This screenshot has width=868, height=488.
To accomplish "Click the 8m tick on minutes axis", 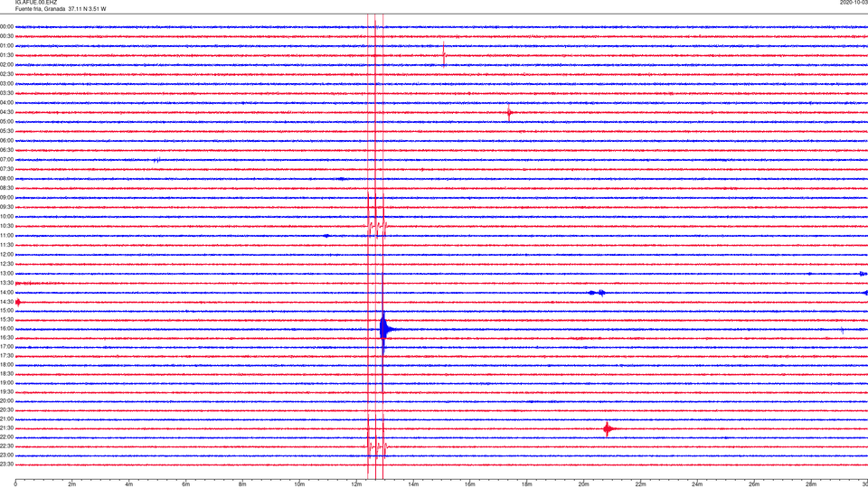I will pos(242,484).
